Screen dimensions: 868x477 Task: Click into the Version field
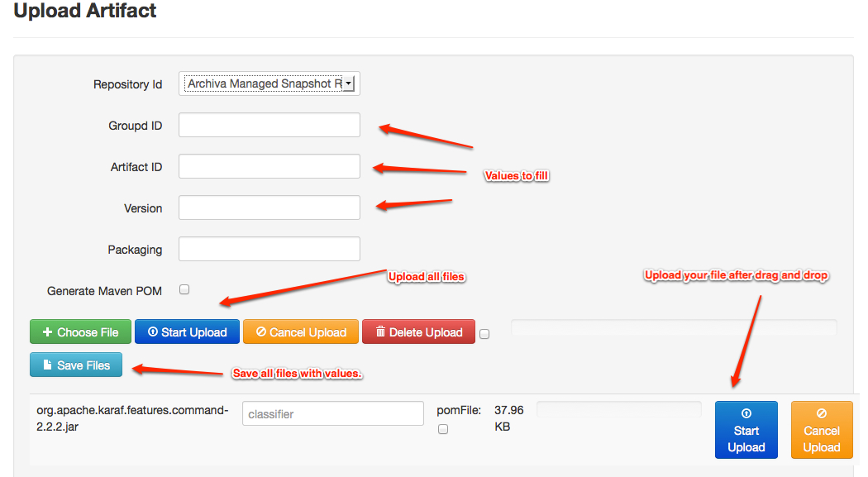click(269, 207)
